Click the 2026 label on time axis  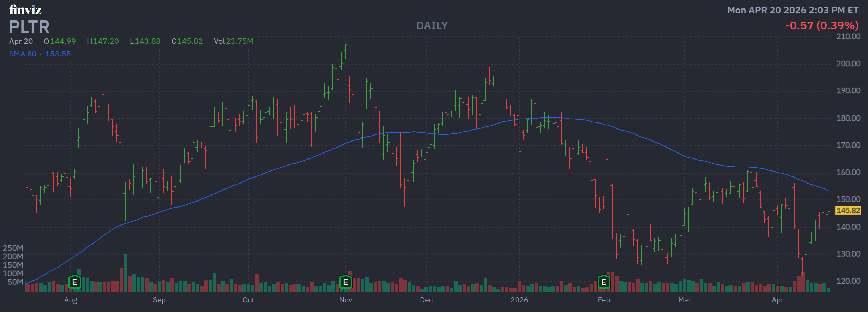click(x=519, y=300)
